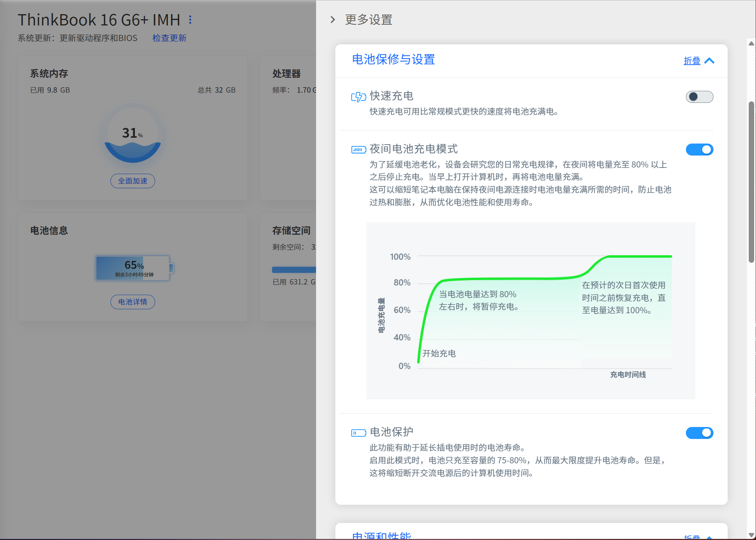The width and height of the screenshot is (756, 540).
Task: Click the 电池保护 label
Action: coord(392,432)
